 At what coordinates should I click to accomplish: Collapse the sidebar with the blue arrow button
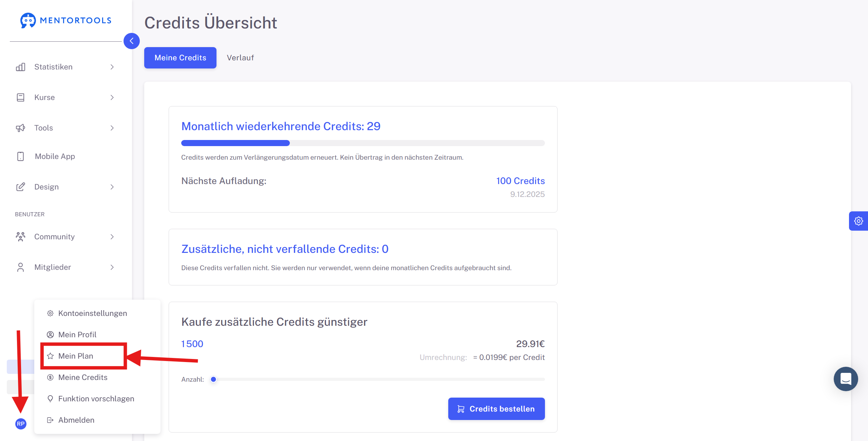[132, 41]
